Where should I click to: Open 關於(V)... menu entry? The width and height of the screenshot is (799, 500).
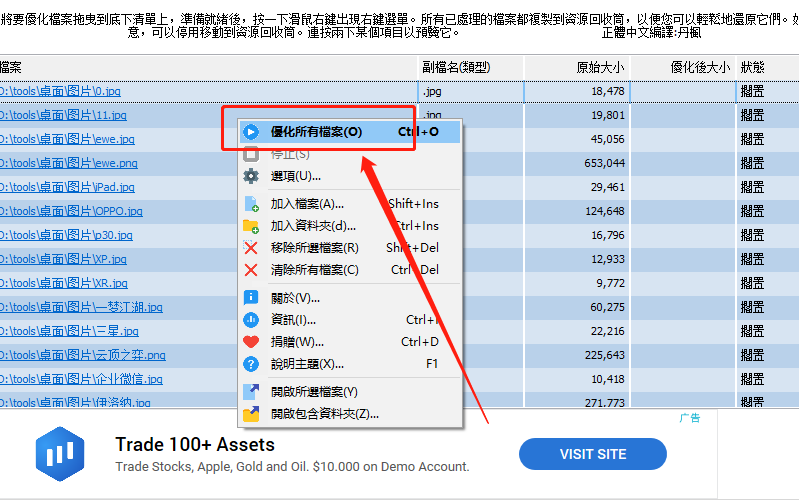[x=350, y=298]
